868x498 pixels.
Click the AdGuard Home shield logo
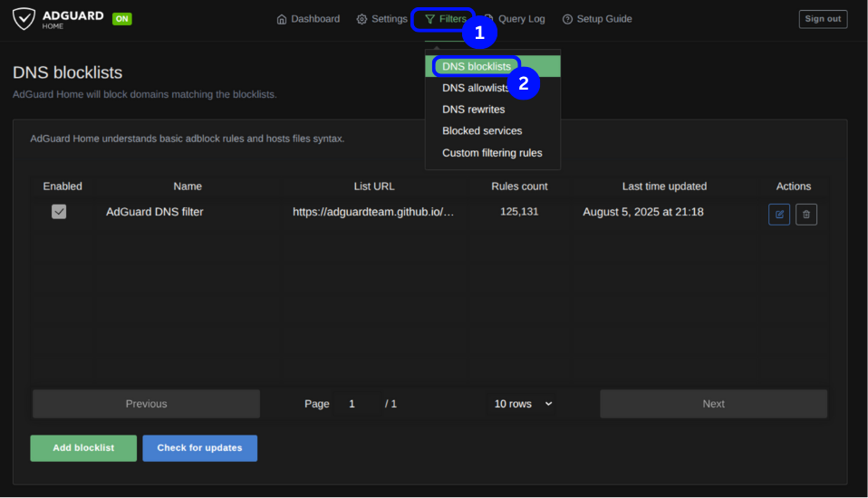(24, 19)
